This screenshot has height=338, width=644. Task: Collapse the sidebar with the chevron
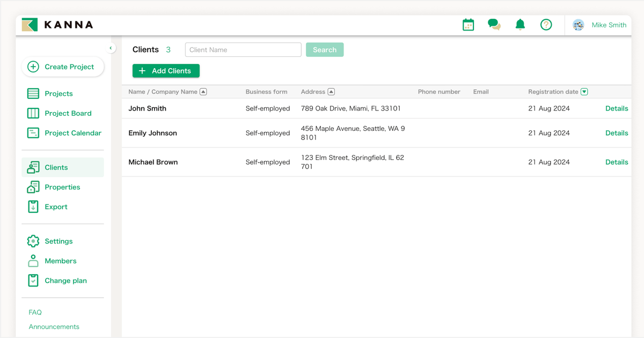pos(111,48)
